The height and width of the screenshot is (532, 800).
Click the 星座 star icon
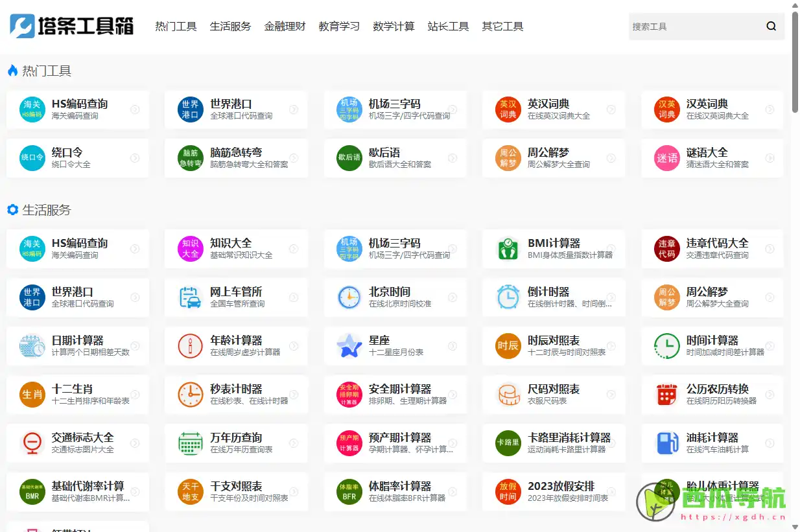tap(348, 346)
